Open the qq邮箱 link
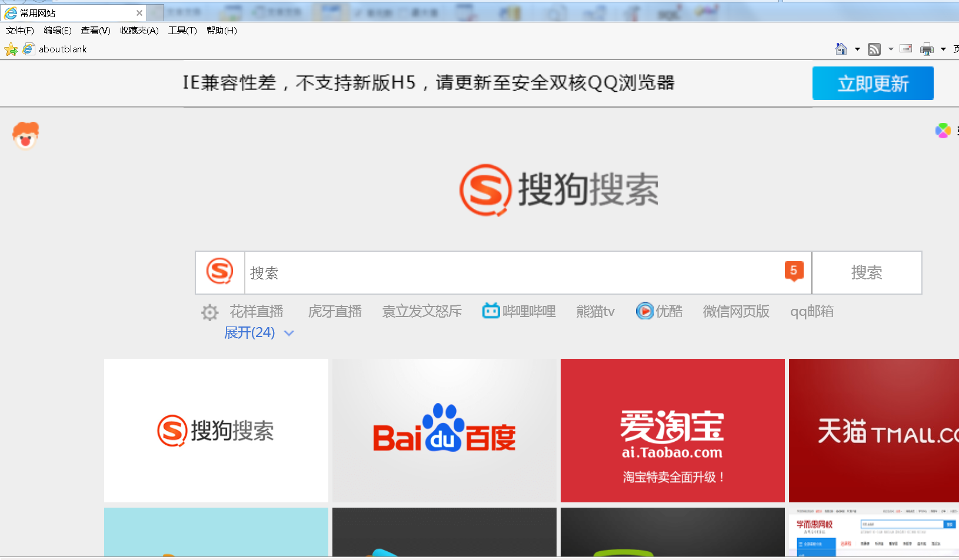Viewport: 959px width, 560px height. click(812, 311)
